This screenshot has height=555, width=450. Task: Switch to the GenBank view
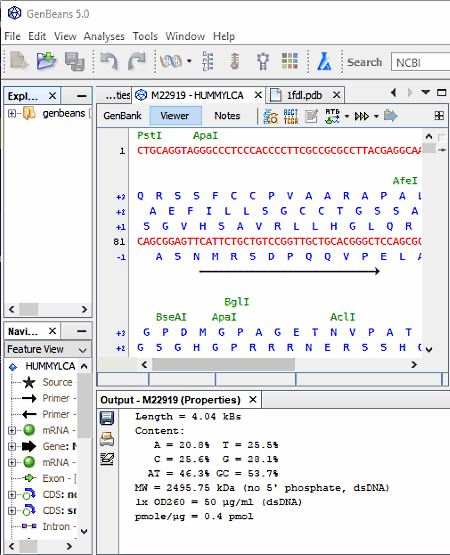click(x=122, y=116)
